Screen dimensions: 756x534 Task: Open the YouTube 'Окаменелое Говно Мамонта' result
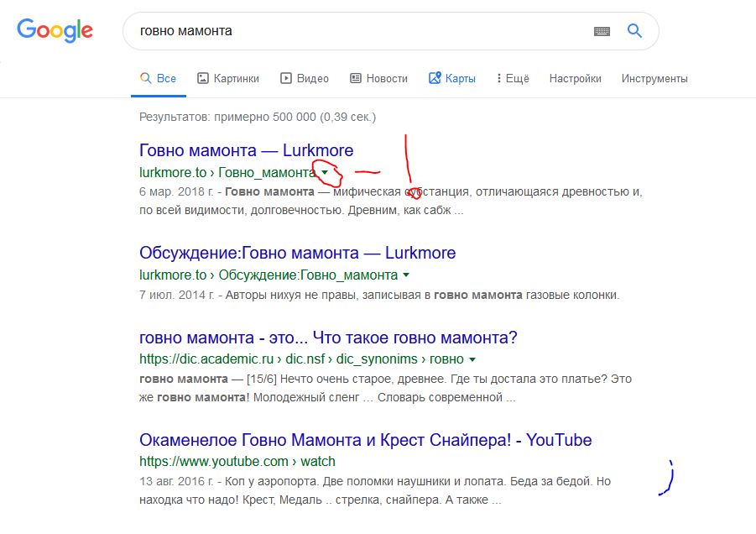365,440
